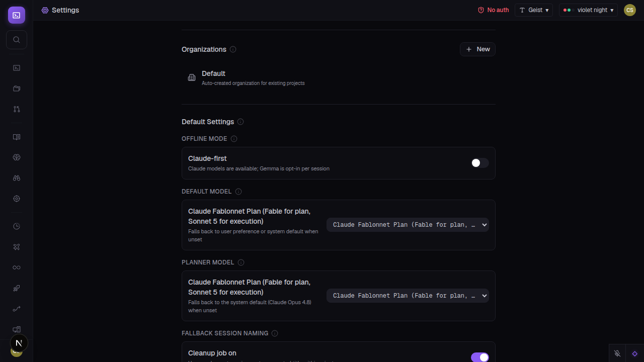Open the folders icon in sidebar

tap(17, 88)
